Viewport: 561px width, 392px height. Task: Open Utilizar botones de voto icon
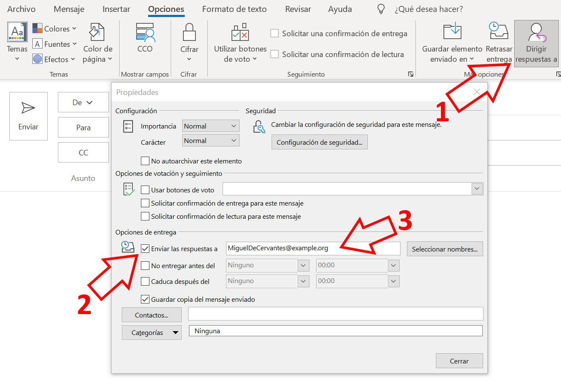[240, 33]
